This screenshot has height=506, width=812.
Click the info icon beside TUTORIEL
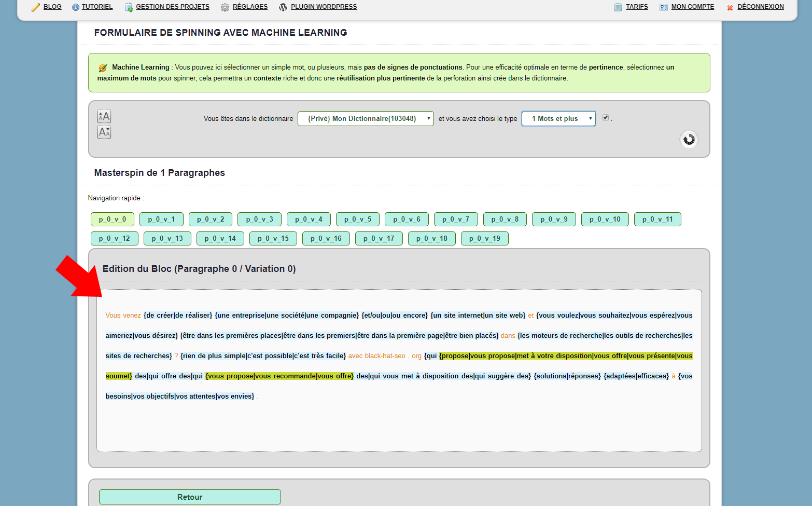point(76,7)
